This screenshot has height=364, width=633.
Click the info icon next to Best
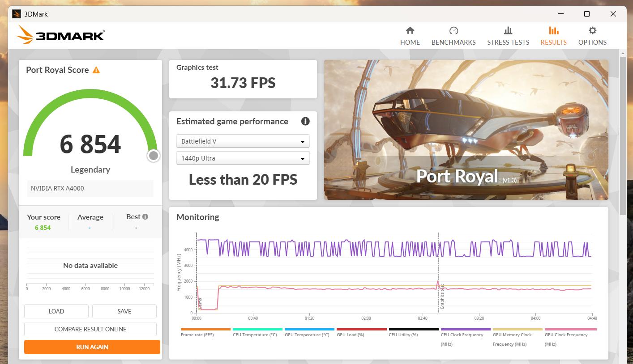(x=145, y=216)
